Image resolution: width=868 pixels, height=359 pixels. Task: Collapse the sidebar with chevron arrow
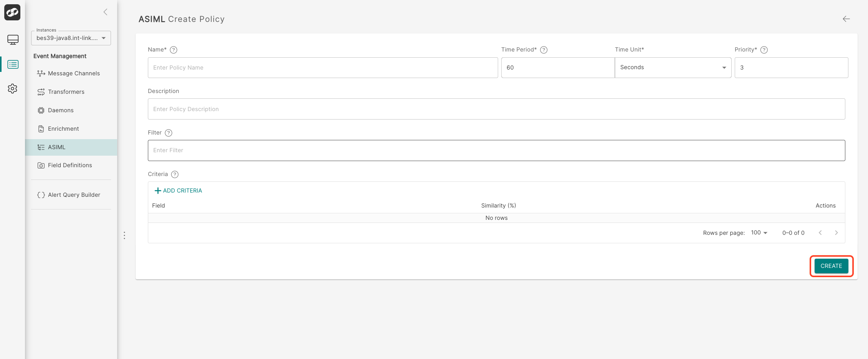tap(105, 12)
